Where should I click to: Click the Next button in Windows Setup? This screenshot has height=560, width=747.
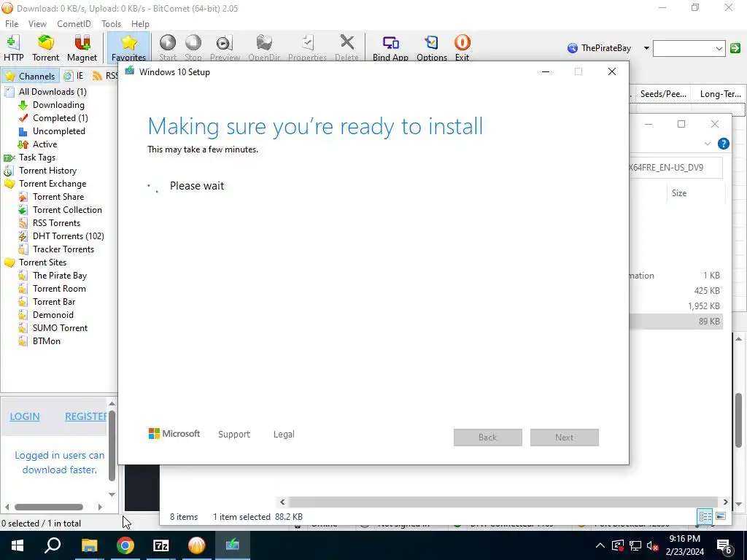[565, 437]
